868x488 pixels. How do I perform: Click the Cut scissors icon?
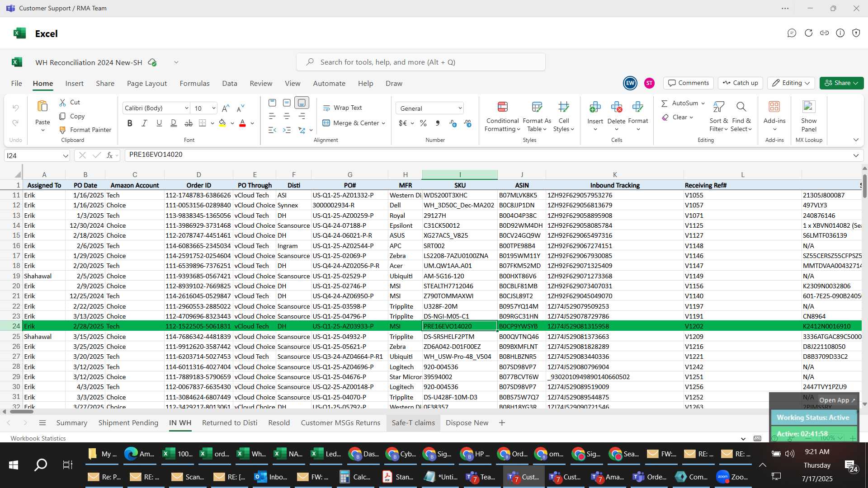point(62,103)
